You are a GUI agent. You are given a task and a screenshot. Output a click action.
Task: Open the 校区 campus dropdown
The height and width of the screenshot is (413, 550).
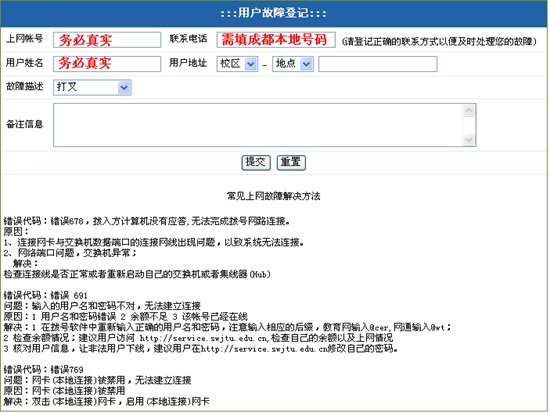[x=237, y=64]
